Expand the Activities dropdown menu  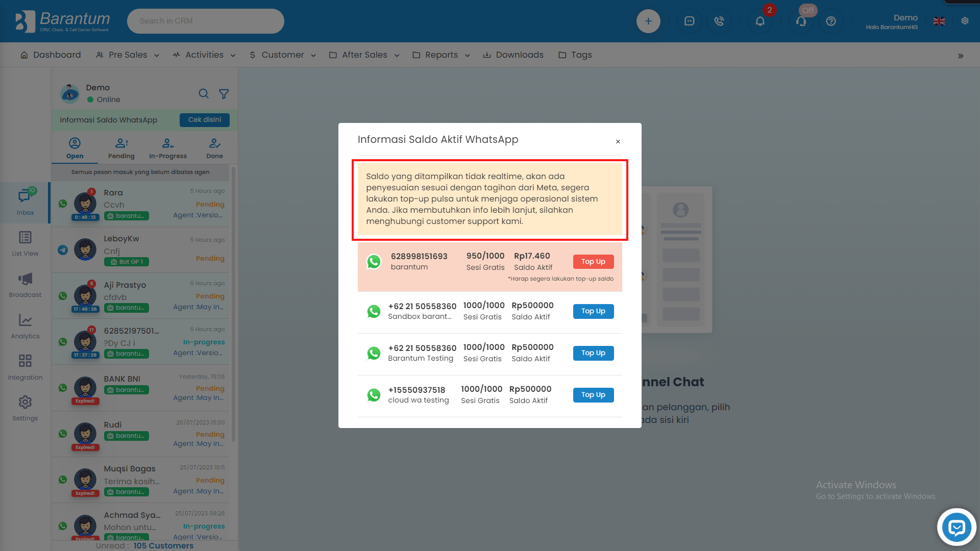coord(204,55)
